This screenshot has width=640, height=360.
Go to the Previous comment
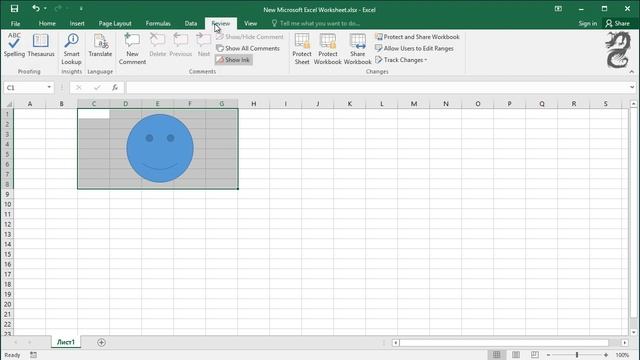click(180, 45)
